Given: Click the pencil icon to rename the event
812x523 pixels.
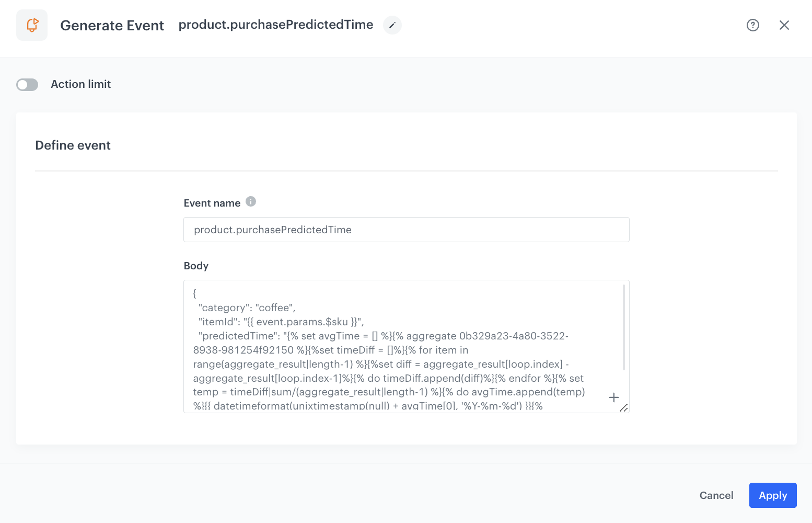Looking at the screenshot, I should [x=392, y=25].
